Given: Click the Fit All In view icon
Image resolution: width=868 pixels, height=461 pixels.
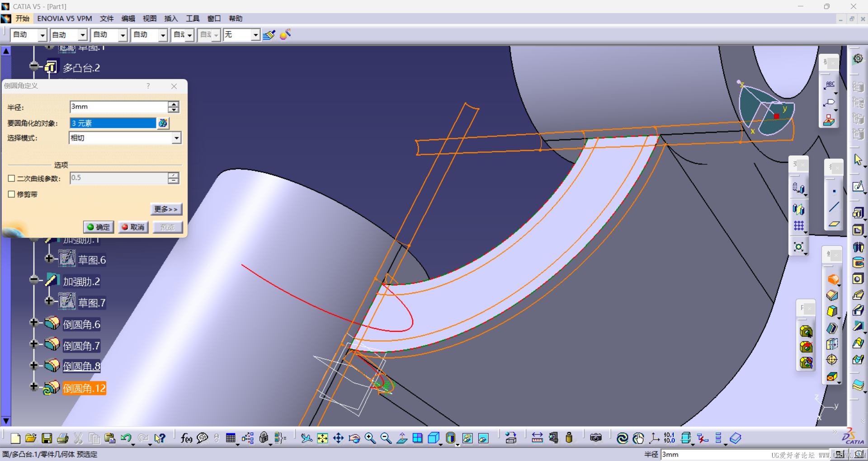Looking at the screenshot, I should [322, 438].
